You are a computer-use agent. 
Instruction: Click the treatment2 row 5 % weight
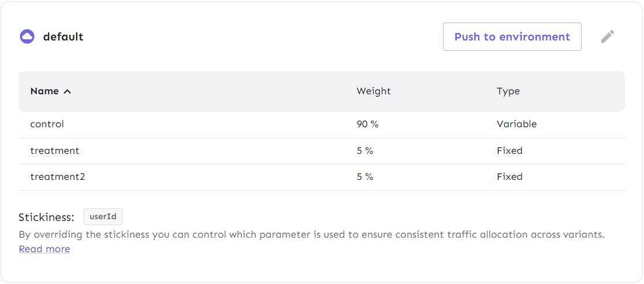coord(364,177)
